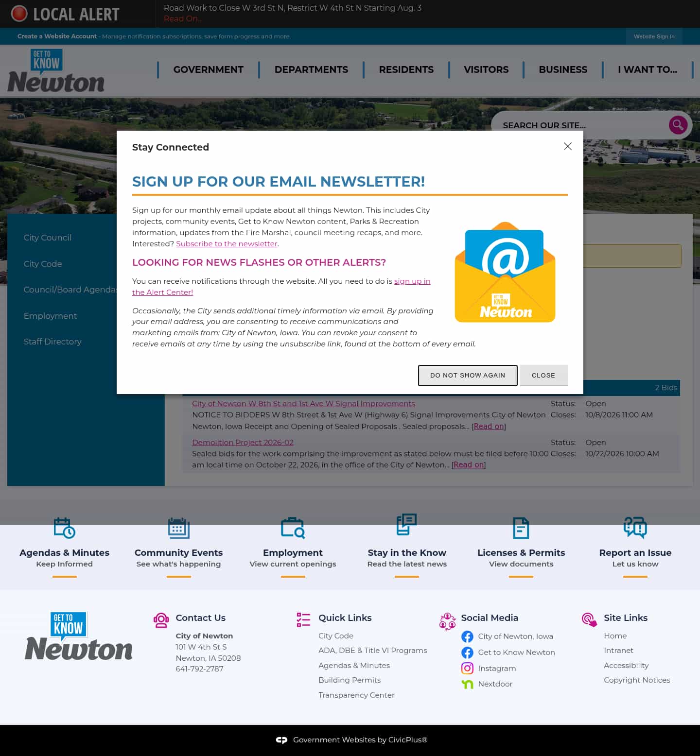The height and width of the screenshot is (756, 700).
Task: Click the Get to Know Newton header logo
Action: pos(56,71)
